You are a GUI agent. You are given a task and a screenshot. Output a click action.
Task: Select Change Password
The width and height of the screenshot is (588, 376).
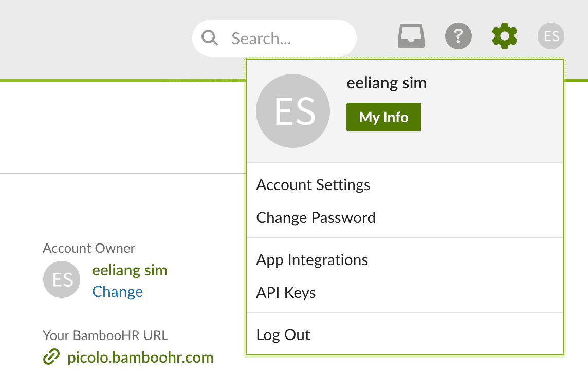coord(316,218)
